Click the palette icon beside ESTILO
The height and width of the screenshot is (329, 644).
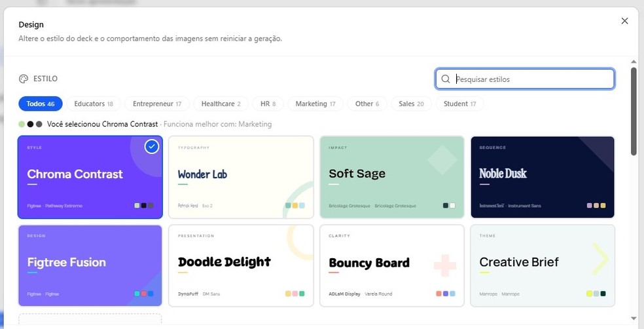(x=24, y=79)
